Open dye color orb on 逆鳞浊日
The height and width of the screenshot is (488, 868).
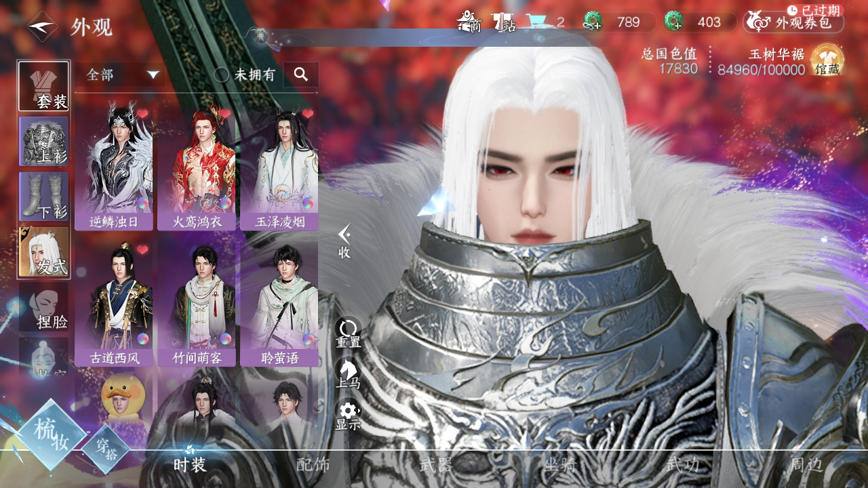point(143,203)
